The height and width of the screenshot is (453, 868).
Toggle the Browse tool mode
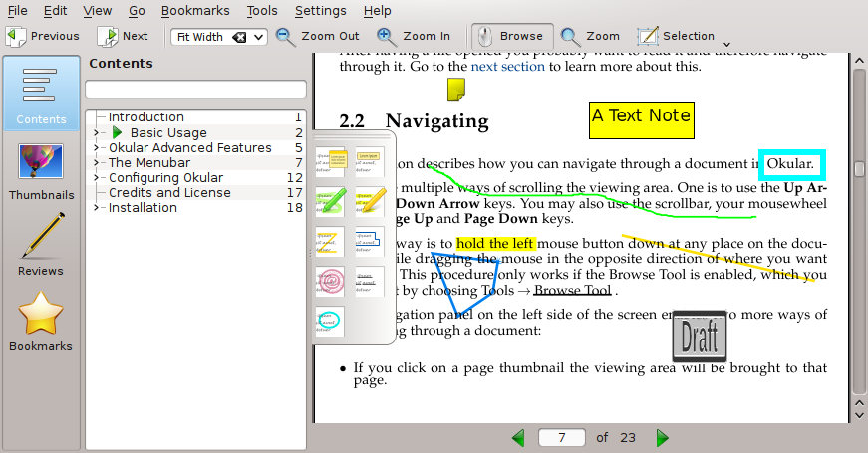point(509,36)
